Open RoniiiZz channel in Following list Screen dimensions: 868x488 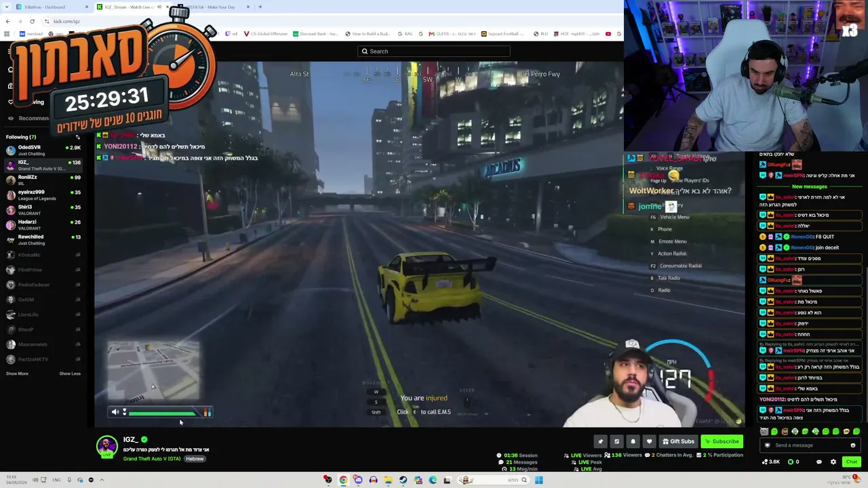(42, 180)
